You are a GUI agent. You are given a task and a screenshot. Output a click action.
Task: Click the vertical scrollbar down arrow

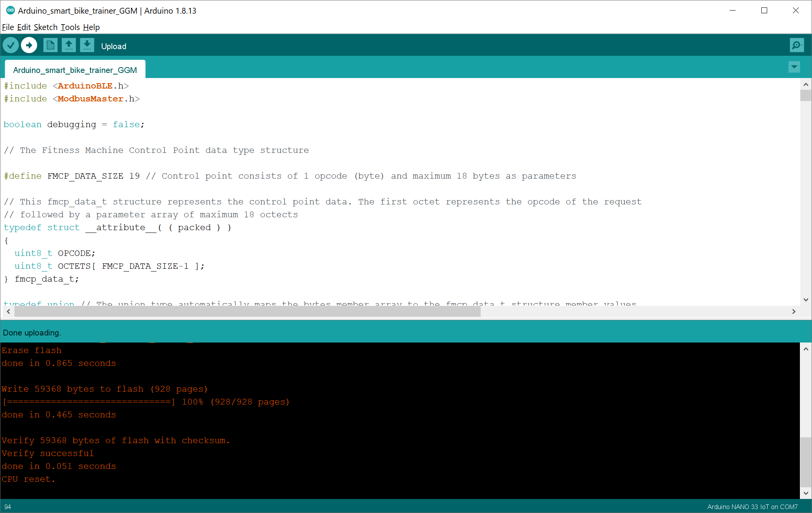pos(806,300)
